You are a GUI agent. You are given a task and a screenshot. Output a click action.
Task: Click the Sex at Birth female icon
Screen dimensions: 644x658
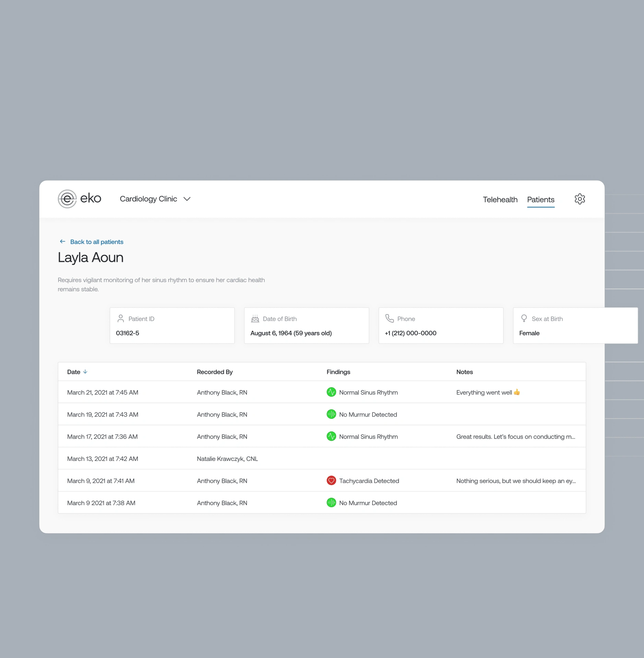pos(524,319)
